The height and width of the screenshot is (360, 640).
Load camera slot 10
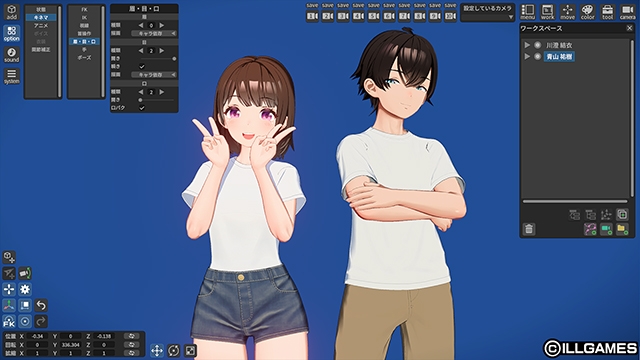tap(450, 16)
